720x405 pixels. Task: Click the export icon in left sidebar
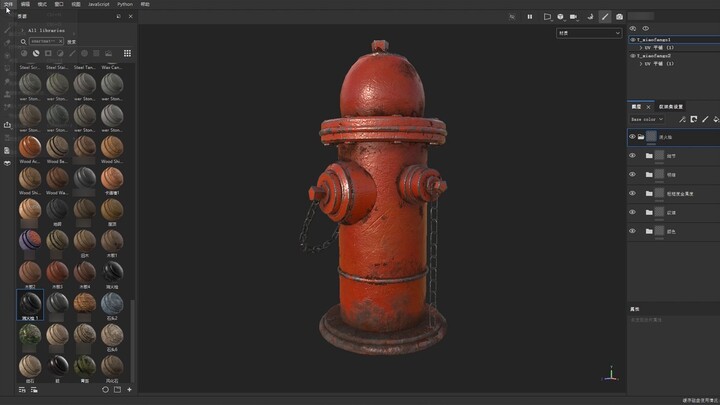[7, 125]
